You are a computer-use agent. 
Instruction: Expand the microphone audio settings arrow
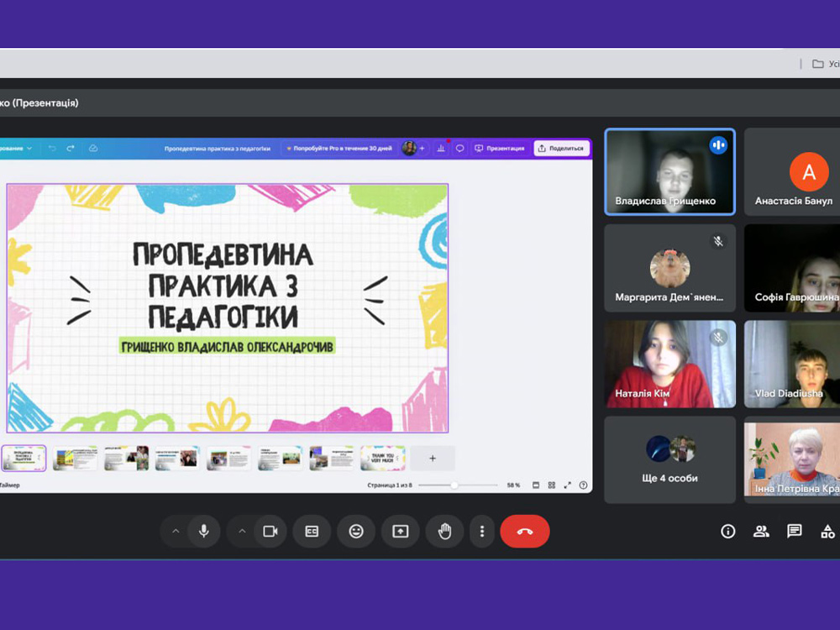[x=176, y=532]
